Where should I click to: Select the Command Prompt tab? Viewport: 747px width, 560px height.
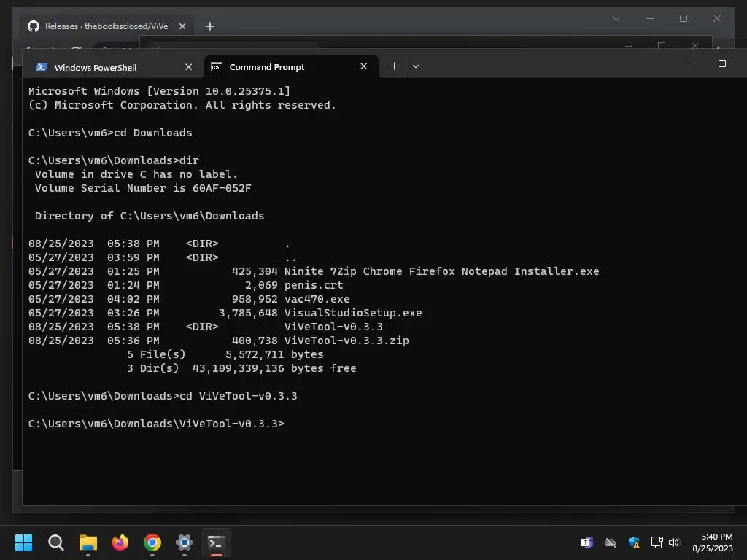[292, 66]
